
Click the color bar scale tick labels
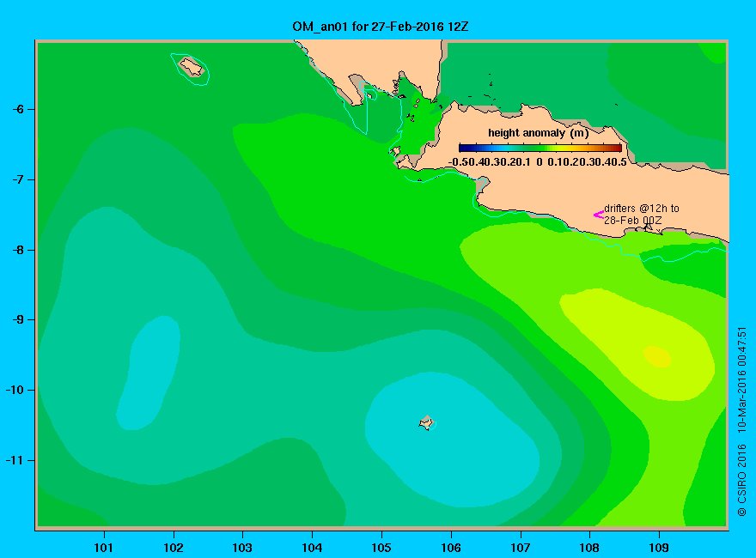(538, 162)
